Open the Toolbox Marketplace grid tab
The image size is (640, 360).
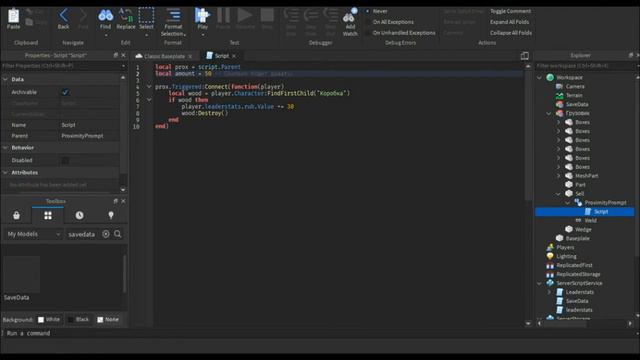(48, 215)
